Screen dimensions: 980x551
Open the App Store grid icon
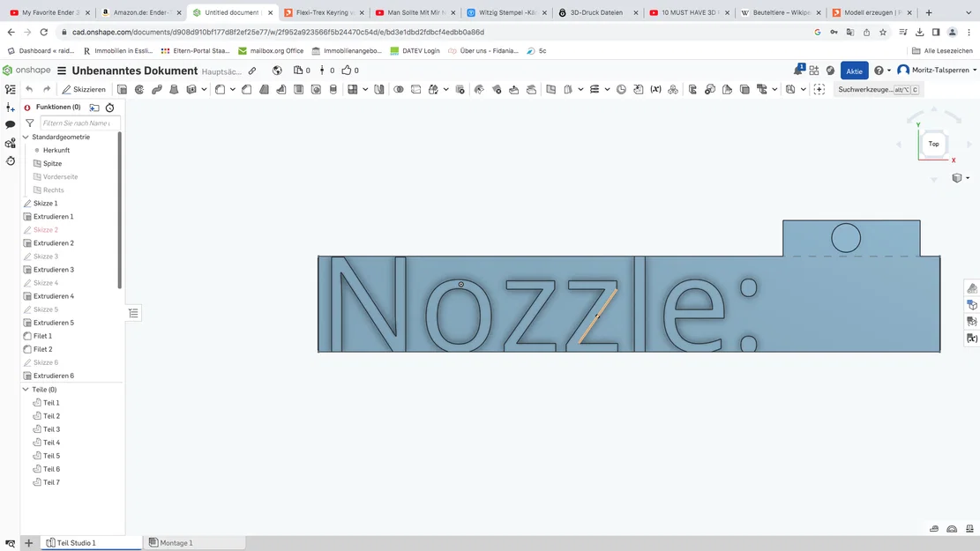(x=814, y=71)
